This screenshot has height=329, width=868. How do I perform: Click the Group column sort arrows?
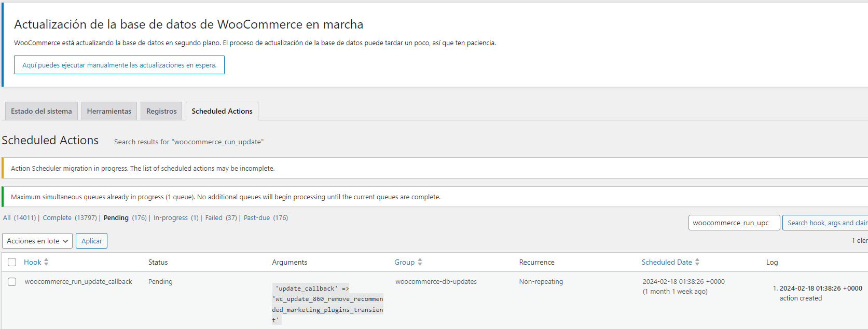point(420,262)
